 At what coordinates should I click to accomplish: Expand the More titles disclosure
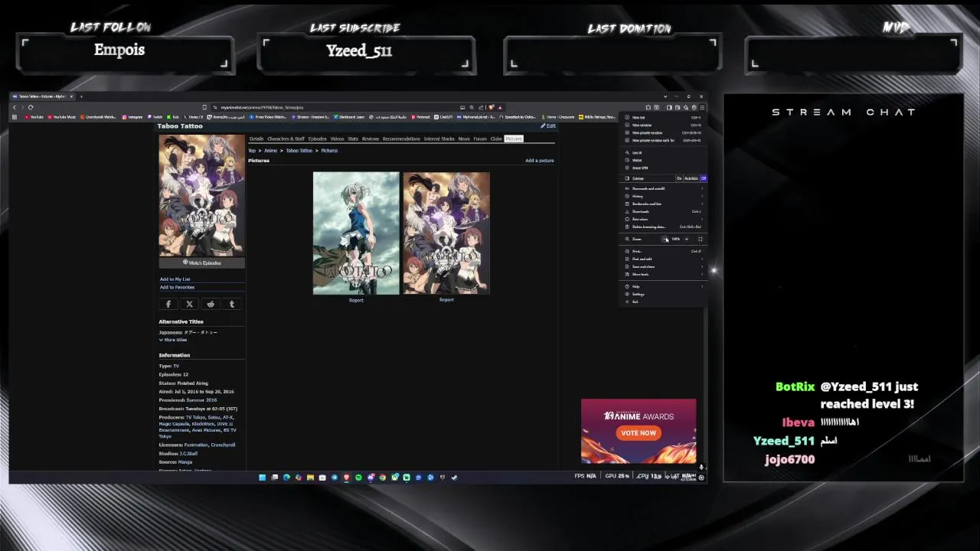(174, 340)
